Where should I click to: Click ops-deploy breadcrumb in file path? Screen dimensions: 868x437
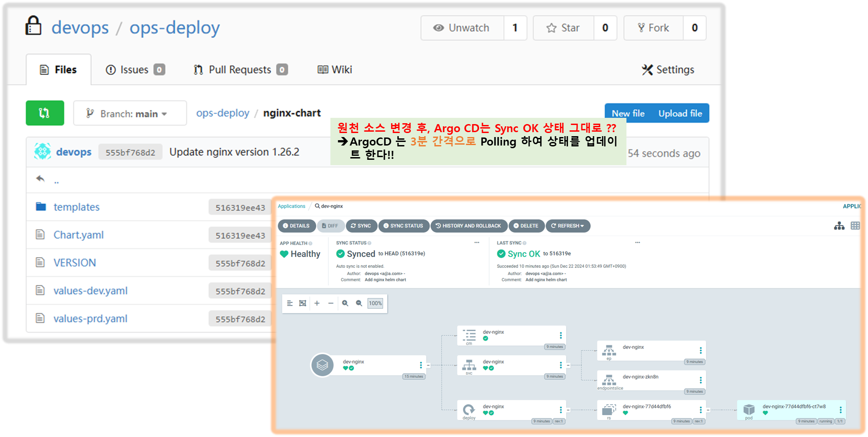(223, 113)
